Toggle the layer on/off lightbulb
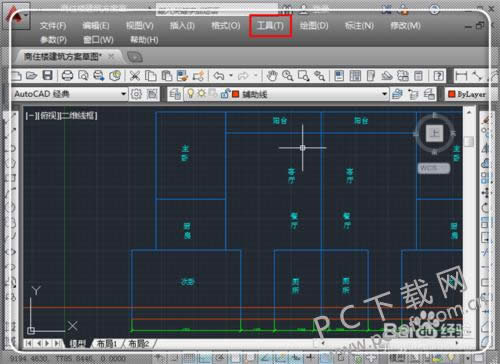 pos(190,94)
